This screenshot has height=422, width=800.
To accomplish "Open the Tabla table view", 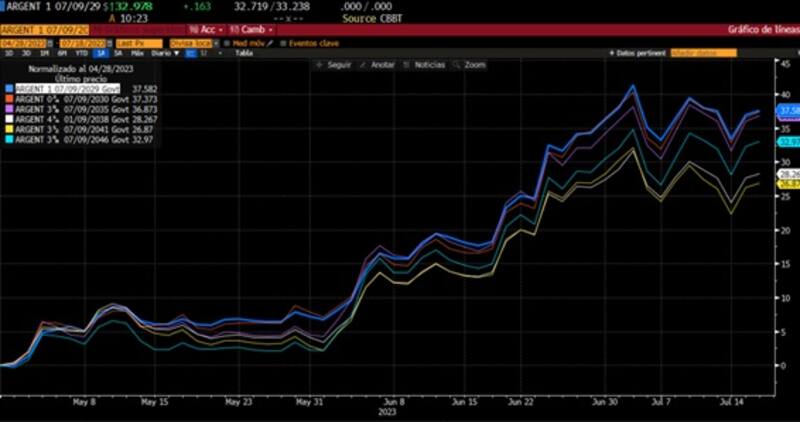I will (242, 53).
